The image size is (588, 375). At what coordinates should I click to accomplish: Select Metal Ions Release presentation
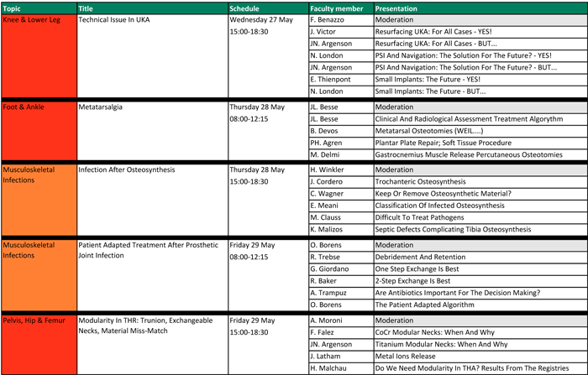(406, 357)
